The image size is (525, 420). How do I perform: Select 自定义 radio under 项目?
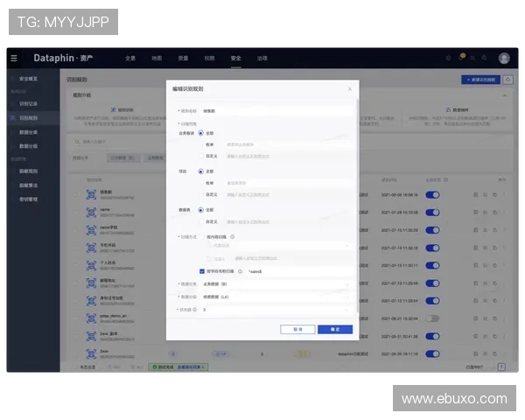click(x=200, y=194)
